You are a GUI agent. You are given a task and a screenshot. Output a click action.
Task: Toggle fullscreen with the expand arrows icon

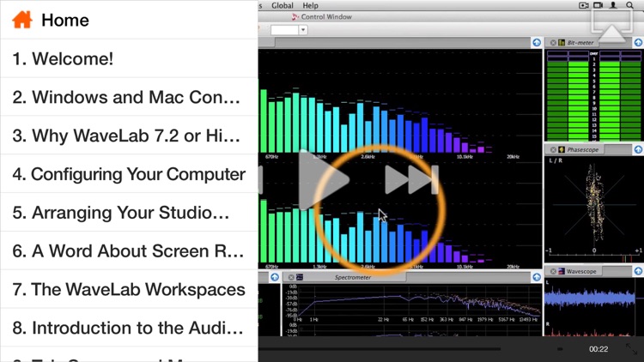631,349
